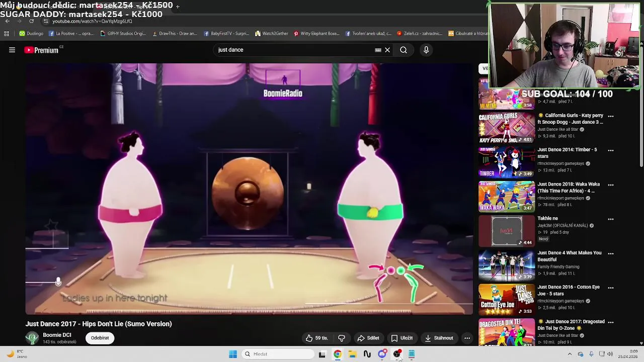Open Task View on the taskbar

tap(322, 354)
